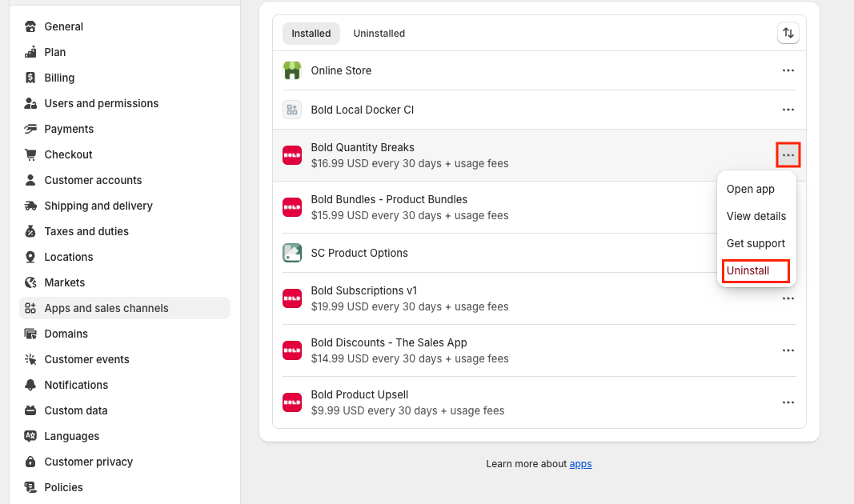Click the Bold Quantity Breaks red logo
Screen dimensions: 854x504
(x=292, y=155)
